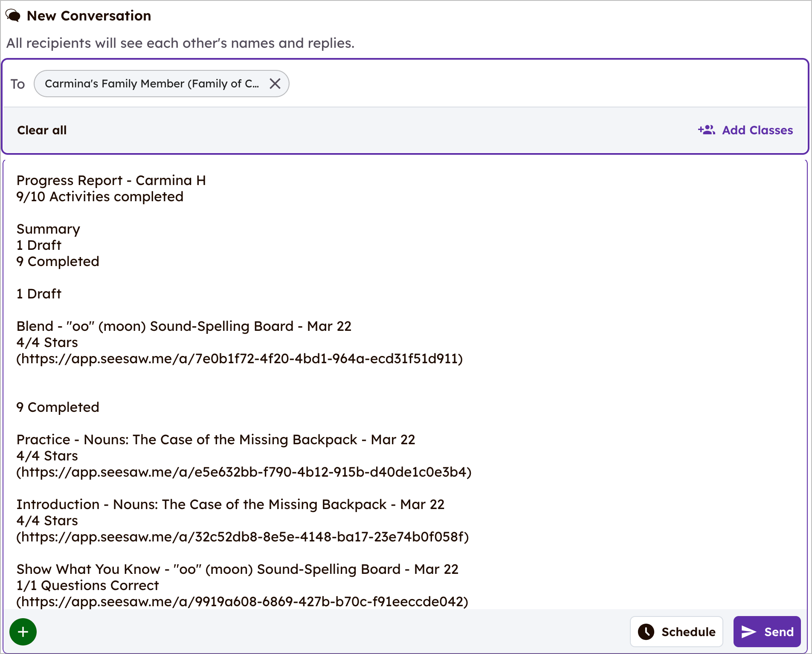
Task: Click the green plus attachment button
Action: (23, 631)
